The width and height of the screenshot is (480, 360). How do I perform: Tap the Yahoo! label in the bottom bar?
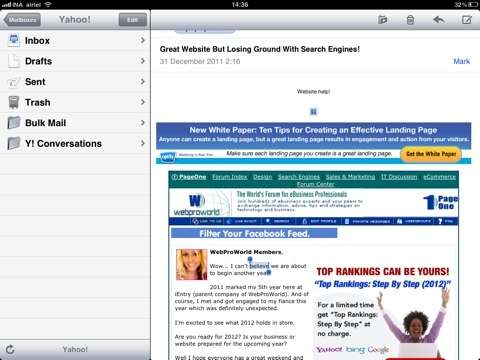[x=75, y=349]
